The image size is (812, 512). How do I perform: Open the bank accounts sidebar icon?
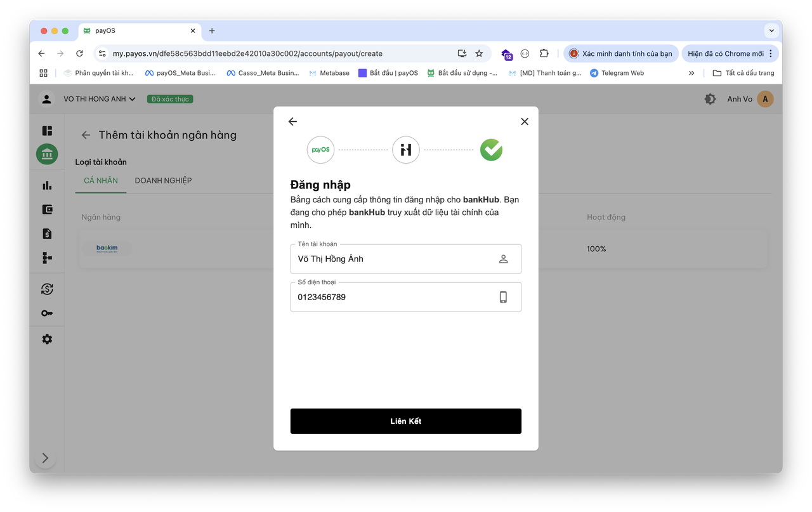(47, 154)
